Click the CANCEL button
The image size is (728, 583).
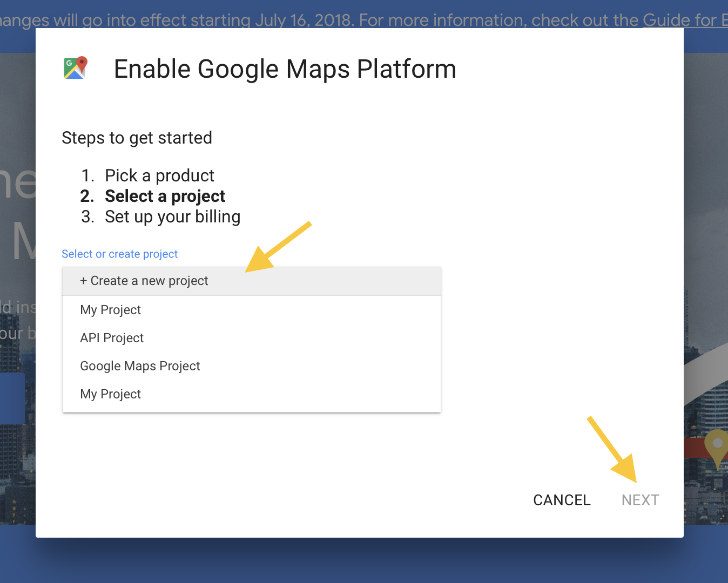point(562,500)
